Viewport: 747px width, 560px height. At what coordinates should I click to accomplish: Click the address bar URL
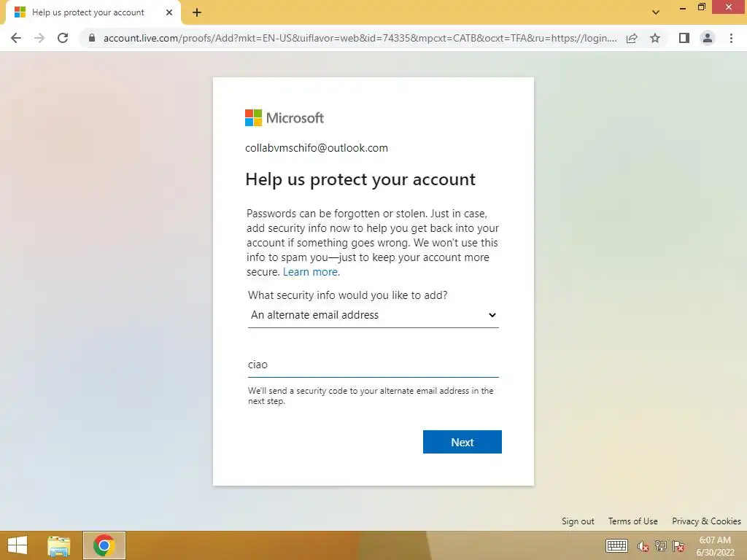pyautogui.click(x=360, y=38)
